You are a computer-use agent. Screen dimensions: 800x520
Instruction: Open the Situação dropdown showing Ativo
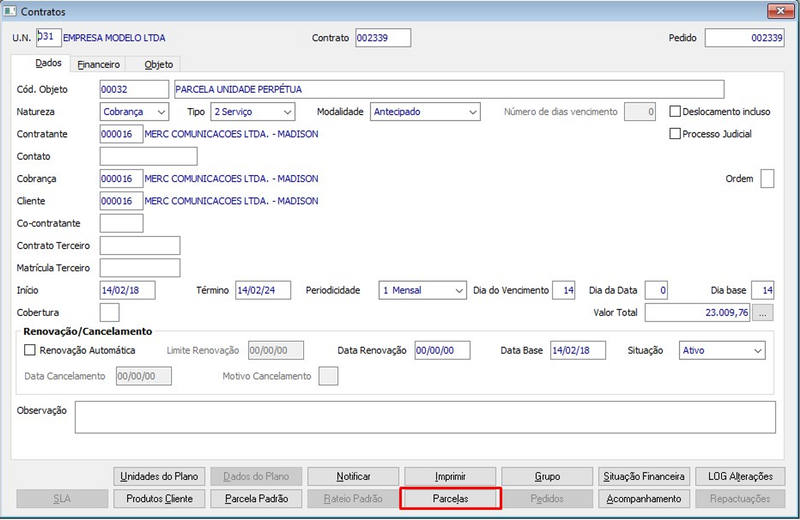[722, 351]
